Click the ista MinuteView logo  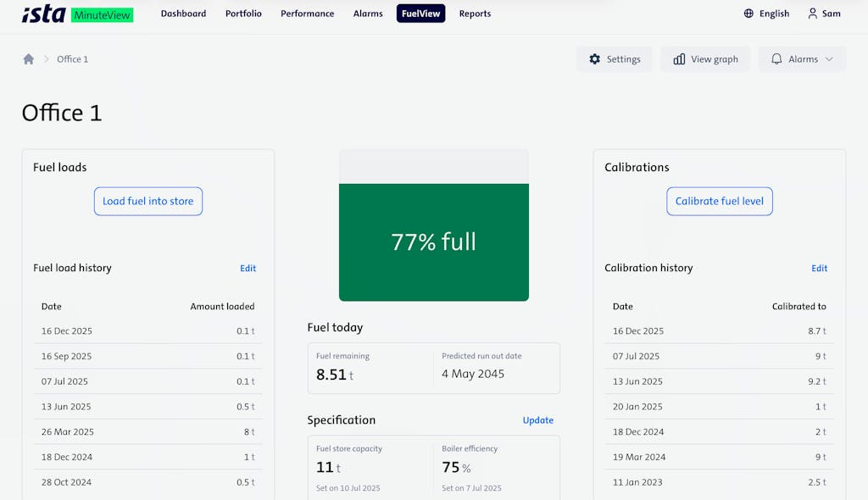[x=77, y=14]
